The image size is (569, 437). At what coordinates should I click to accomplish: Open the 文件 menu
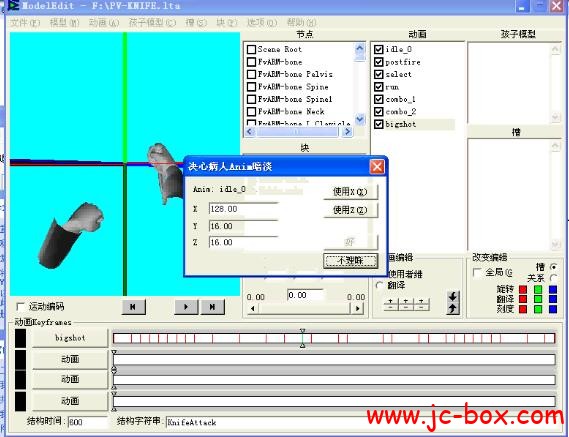point(25,23)
